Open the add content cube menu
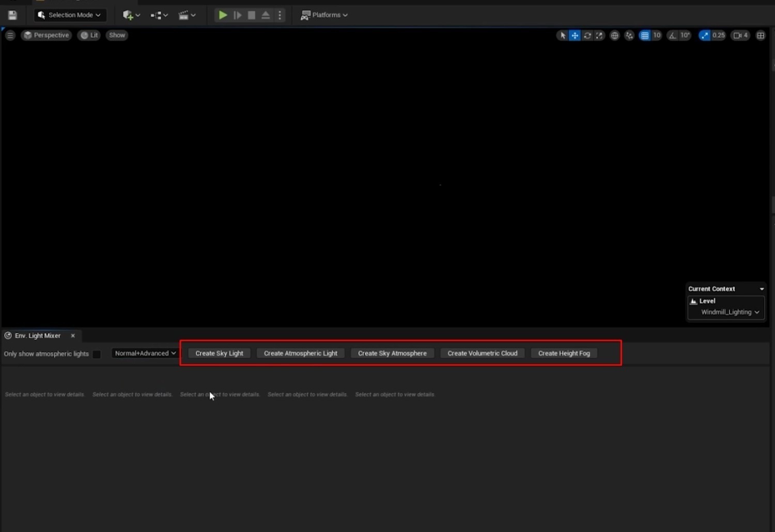This screenshot has height=532, width=775. tap(131, 15)
